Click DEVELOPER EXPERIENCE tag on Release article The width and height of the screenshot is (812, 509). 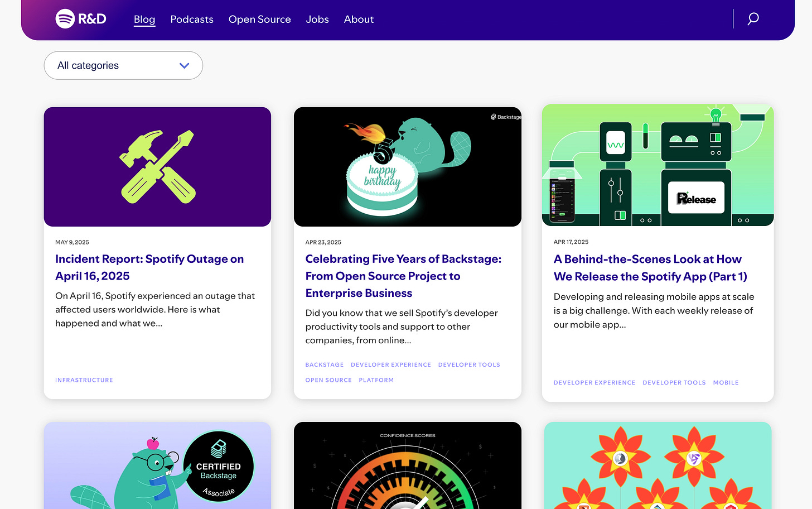point(594,383)
